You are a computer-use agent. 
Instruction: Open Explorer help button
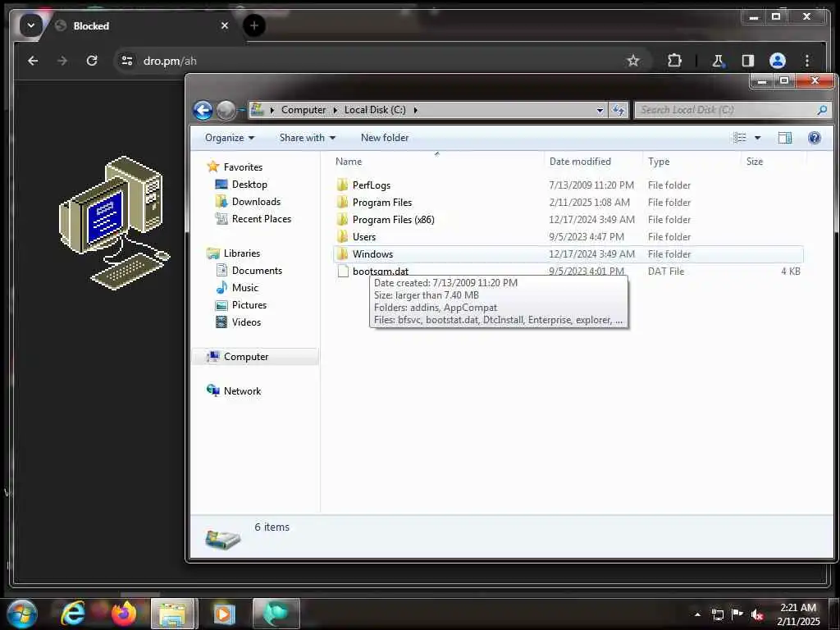click(x=815, y=138)
